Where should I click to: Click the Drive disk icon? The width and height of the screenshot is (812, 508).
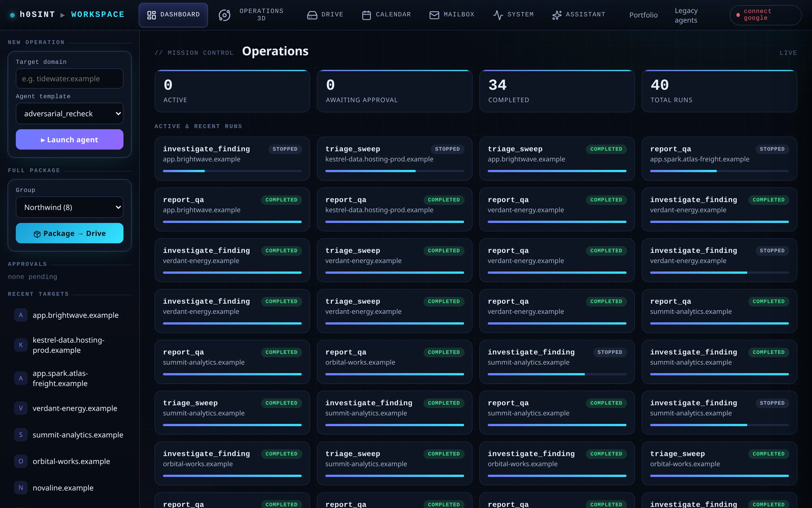(312, 15)
